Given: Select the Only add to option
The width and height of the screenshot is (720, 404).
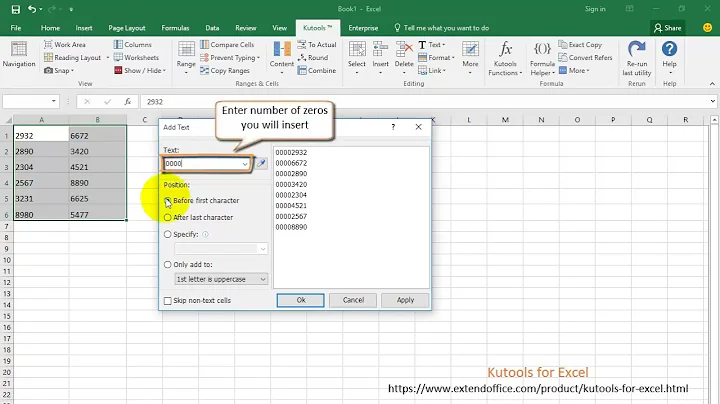Looking at the screenshot, I should pos(168,264).
